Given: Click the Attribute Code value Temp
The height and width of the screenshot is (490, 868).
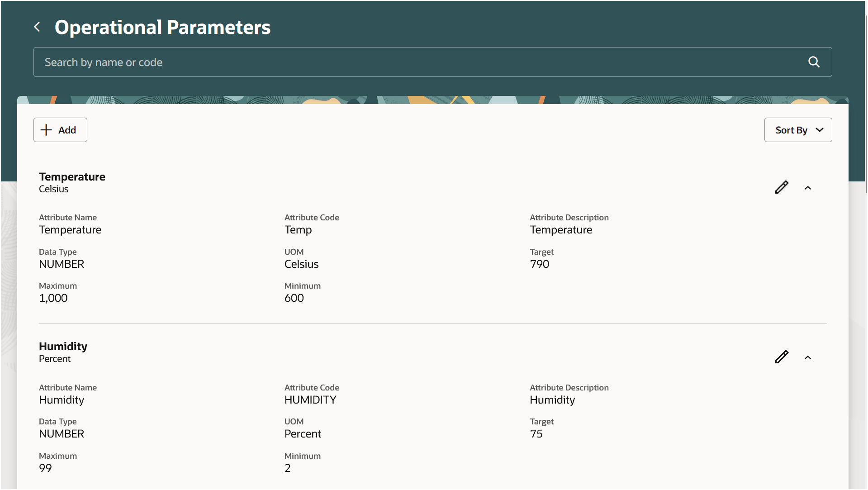Looking at the screenshot, I should pyautogui.click(x=298, y=230).
